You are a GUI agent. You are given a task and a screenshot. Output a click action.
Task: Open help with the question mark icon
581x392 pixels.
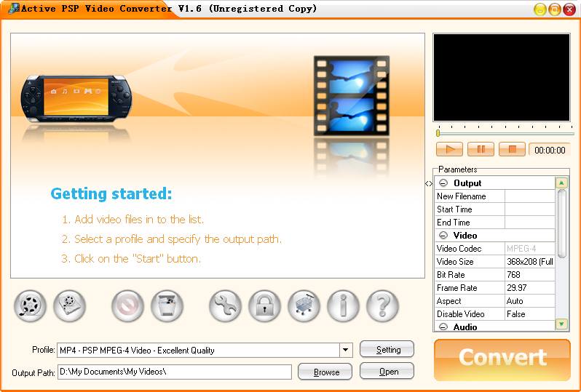click(382, 306)
